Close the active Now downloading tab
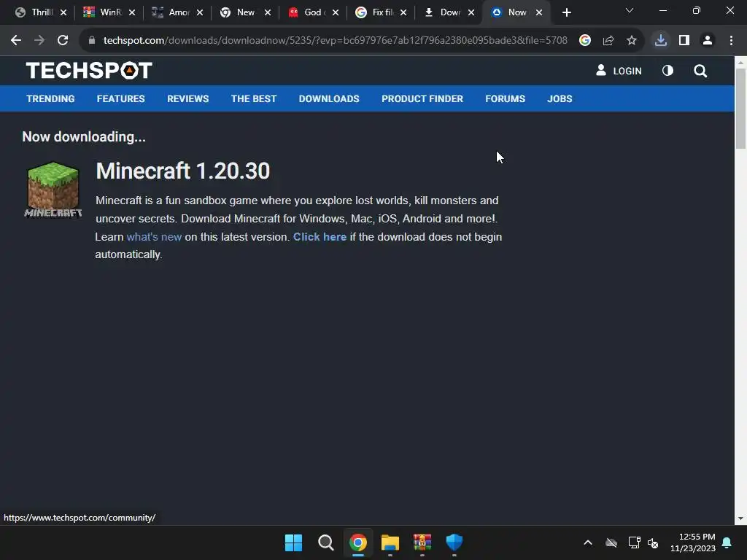 (539, 13)
